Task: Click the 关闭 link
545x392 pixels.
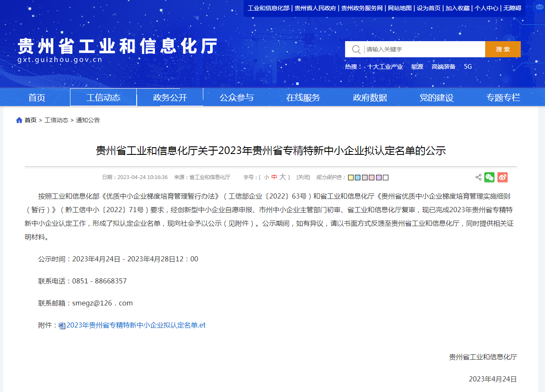Action: [303, 177]
